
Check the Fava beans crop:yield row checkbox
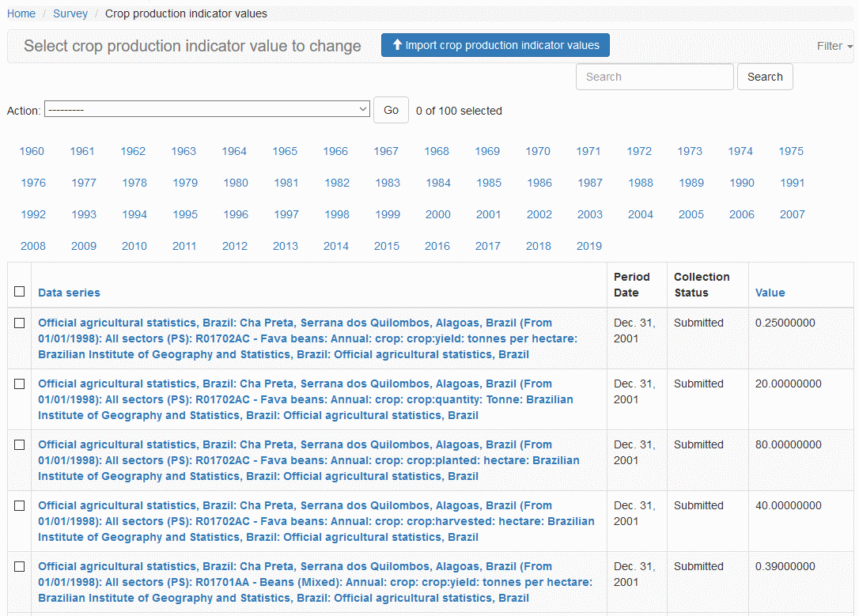[x=20, y=323]
